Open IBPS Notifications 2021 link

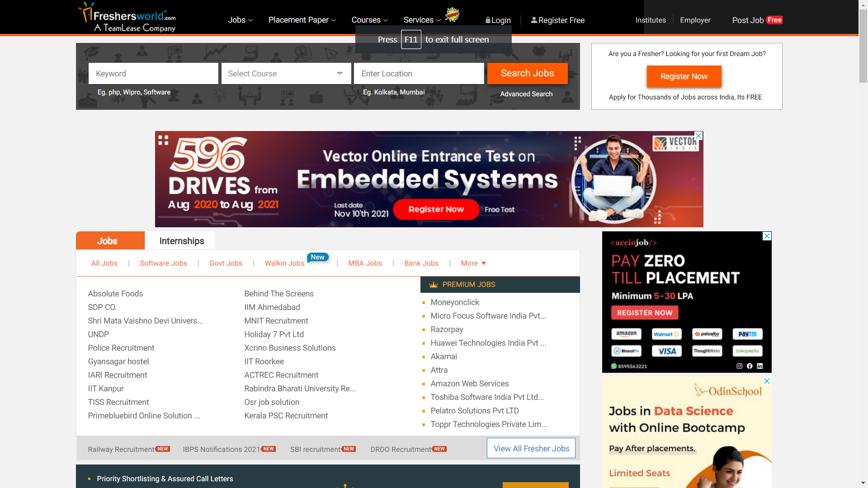click(222, 449)
